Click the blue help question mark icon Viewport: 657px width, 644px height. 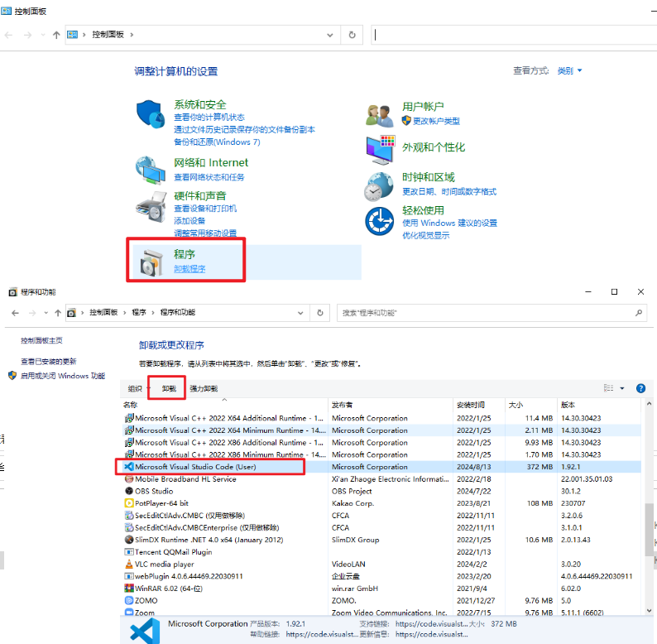[x=640, y=388]
